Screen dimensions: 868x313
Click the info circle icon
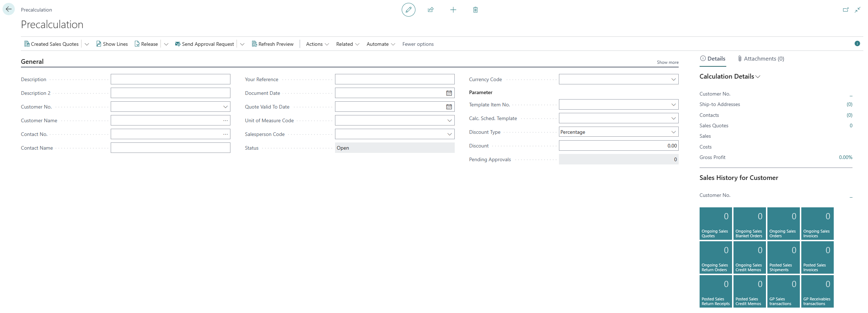pos(857,44)
